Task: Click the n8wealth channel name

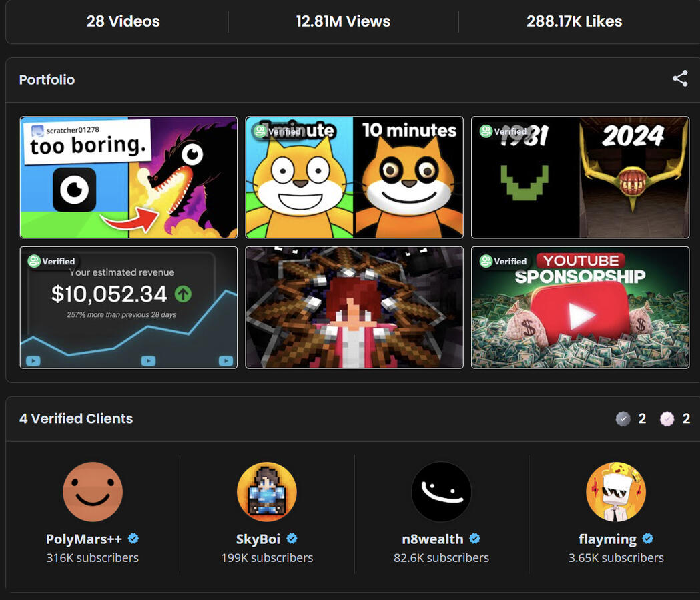Action: pyautogui.click(x=432, y=539)
